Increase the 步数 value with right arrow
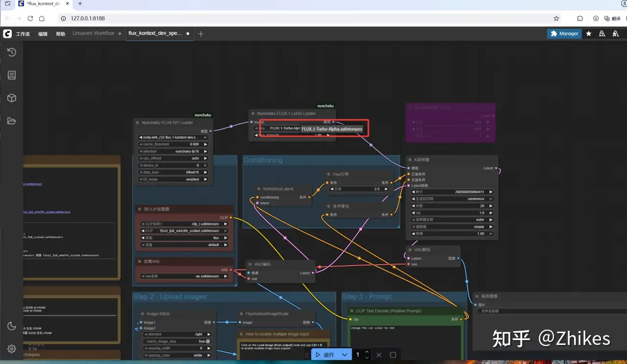627x364 pixels. click(x=490, y=206)
